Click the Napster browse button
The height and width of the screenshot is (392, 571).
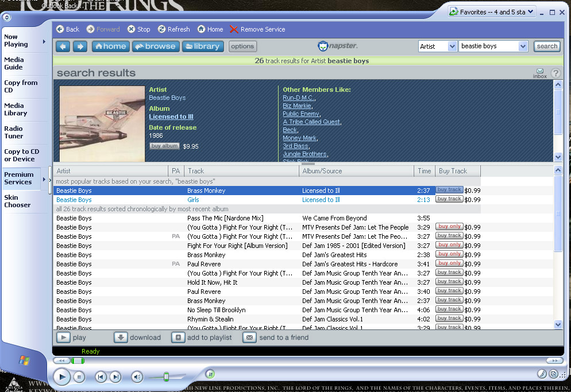(156, 46)
